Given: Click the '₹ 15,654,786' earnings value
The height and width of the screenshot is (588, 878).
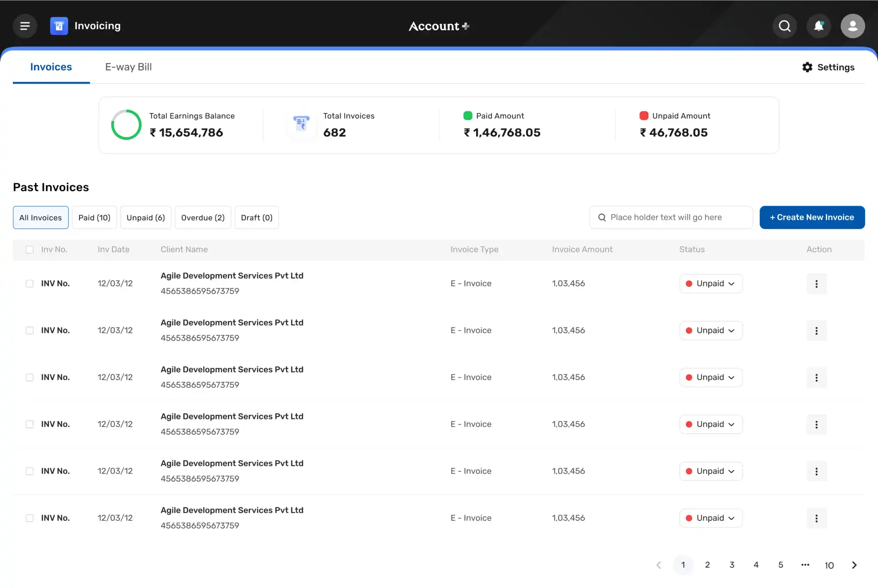Looking at the screenshot, I should [186, 133].
